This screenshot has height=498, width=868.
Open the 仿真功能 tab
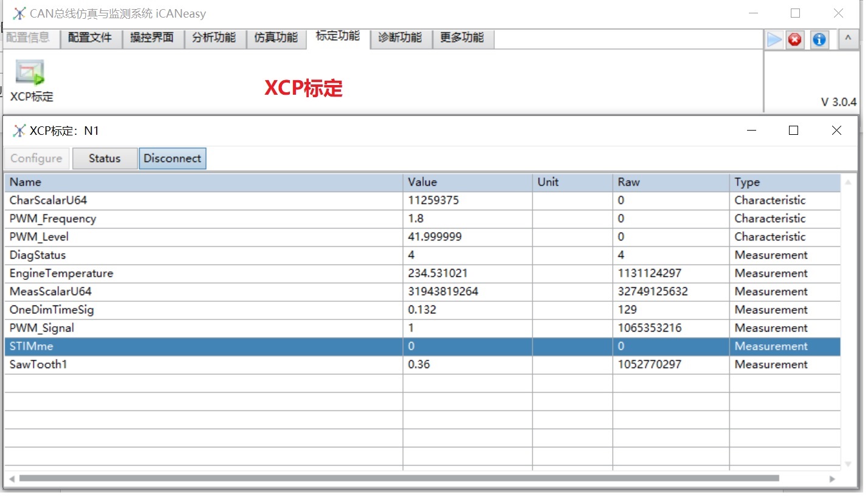click(x=276, y=38)
